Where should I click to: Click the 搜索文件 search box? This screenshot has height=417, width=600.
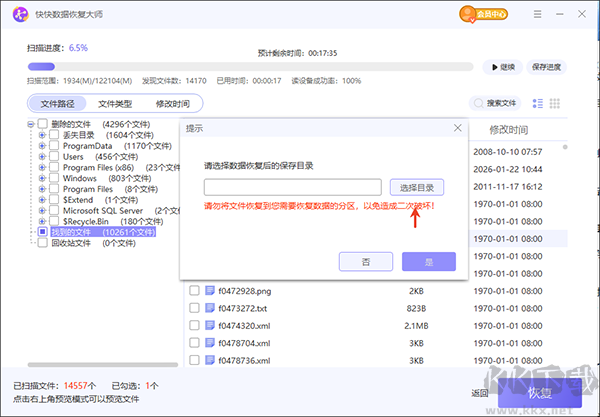(x=495, y=103)
